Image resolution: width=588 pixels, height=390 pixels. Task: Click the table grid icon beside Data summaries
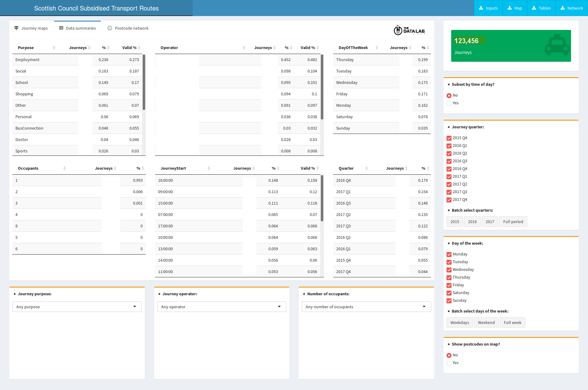[x=61, y=28]
